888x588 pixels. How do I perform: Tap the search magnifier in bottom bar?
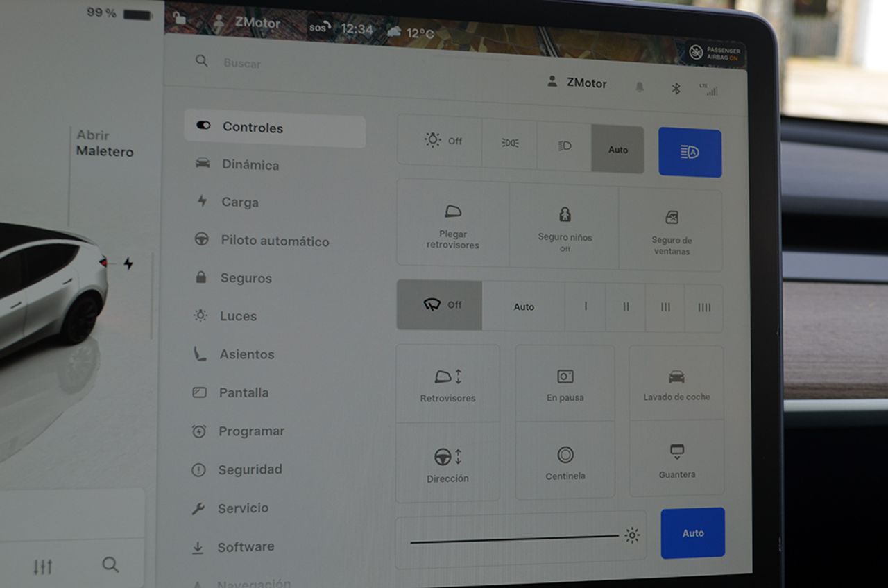[x=110, y=564]
